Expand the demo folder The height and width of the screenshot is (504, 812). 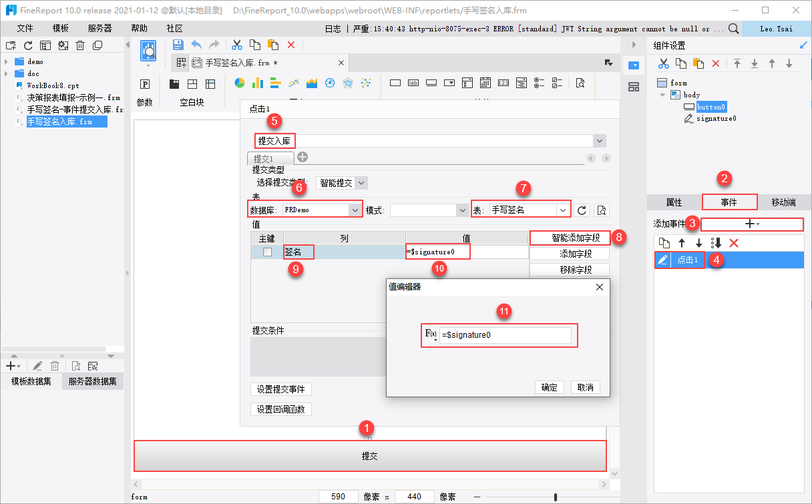(x=6, y=61)
